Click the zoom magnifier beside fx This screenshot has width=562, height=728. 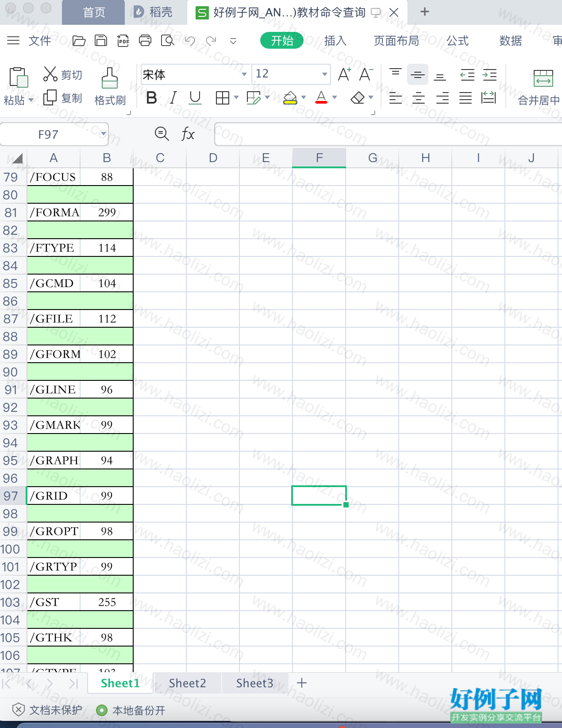coord(162,134)
